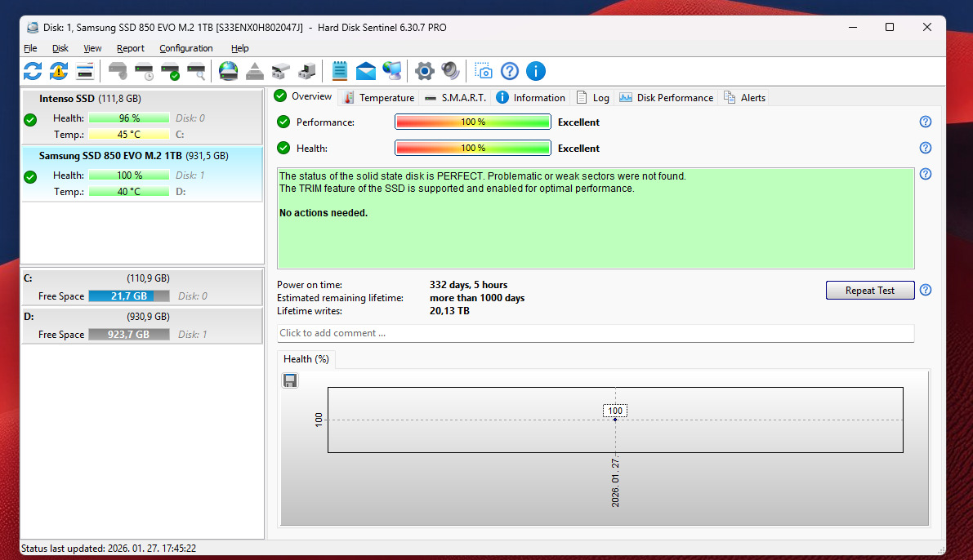
Task: Open the Report menu
Action: (131, 48)
